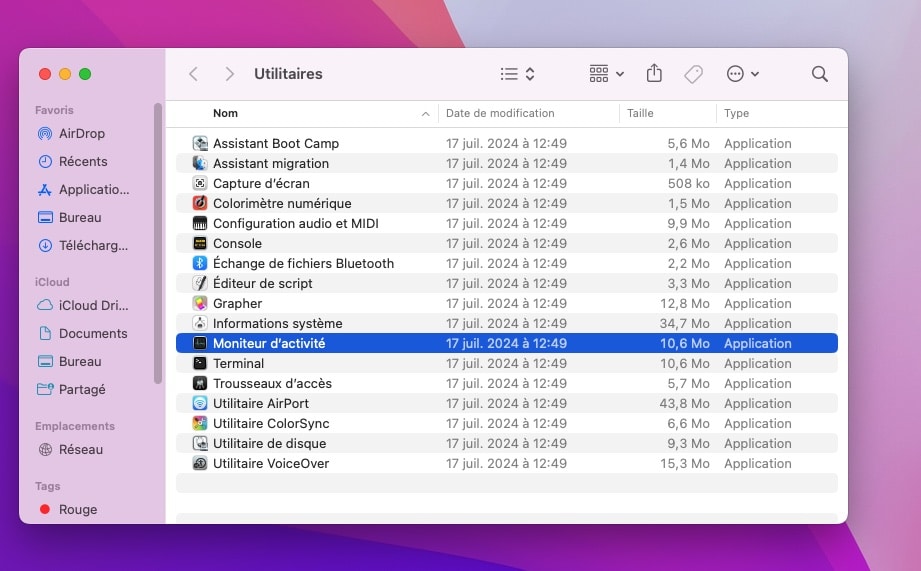The height and width of the screenshot is (571, 921).
Task: Sort by the Taille column
Action: tap(640, 113)
